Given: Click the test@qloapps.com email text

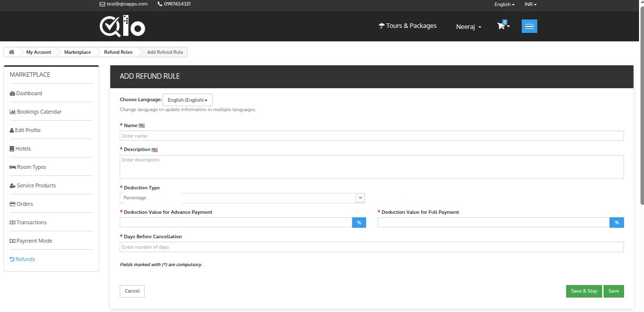Looking at the screenshot, I should click(x=127, y=4).
